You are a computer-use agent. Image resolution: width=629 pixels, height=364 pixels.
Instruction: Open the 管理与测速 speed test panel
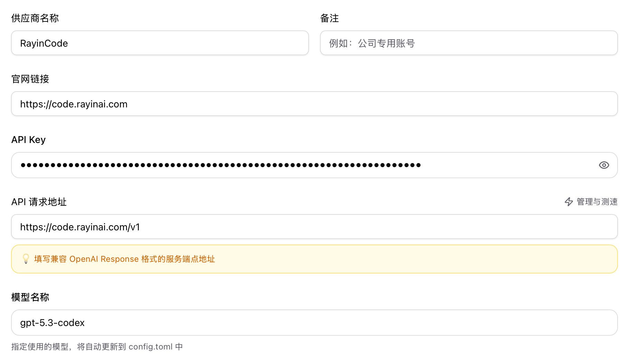click(x=596, y=202)
